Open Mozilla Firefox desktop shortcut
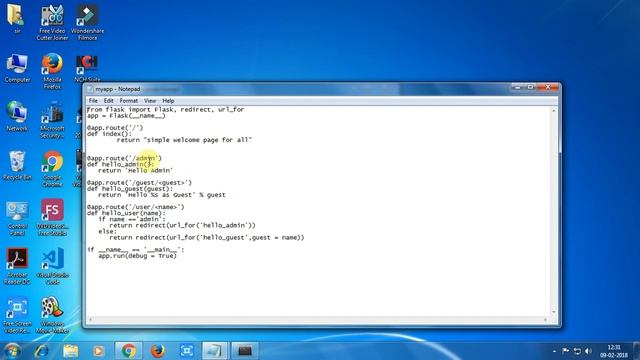The image size is (640, 360). point(52,71)
